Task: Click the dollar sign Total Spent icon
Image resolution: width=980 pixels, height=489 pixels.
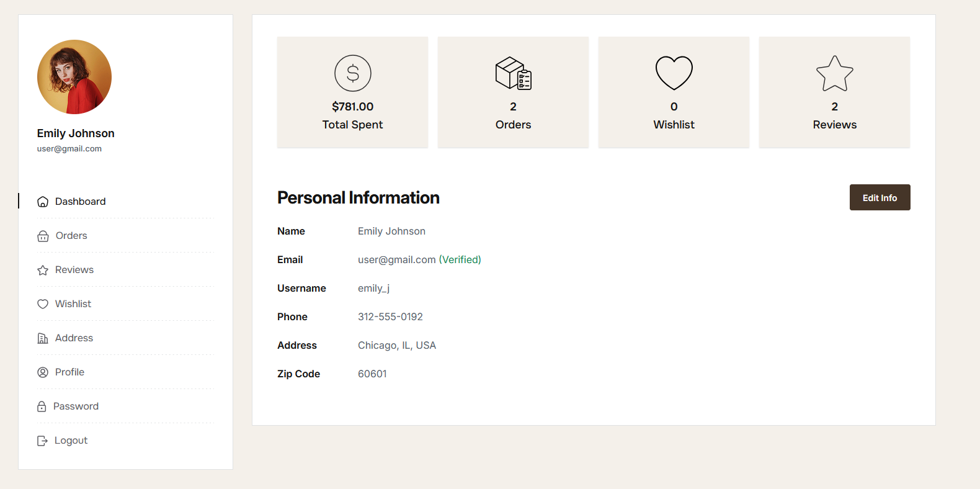Action: pyautogui.click(x=353, y=73)
